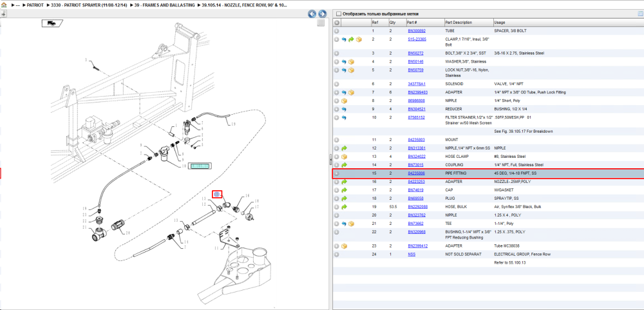Click the vehicle icon above the diagram
The height and width of the screenshot is (310, 644).
click(x=52, y=23)
